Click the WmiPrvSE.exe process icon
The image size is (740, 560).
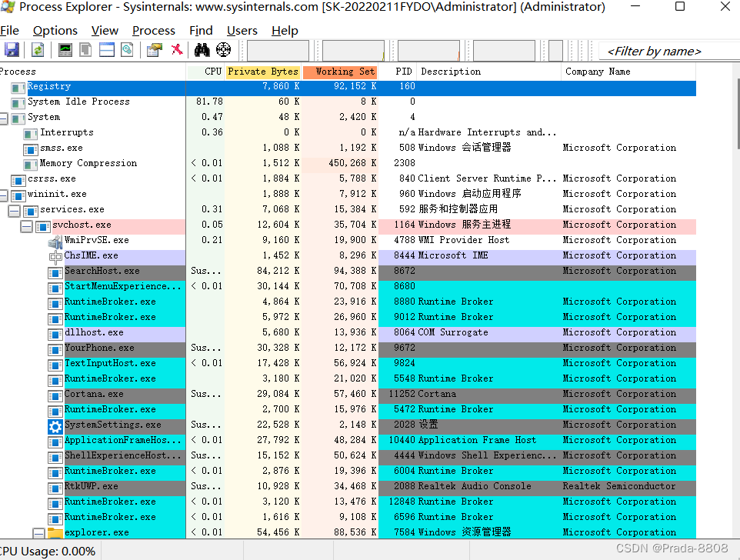pyautogui.click(x=55, y=242)
